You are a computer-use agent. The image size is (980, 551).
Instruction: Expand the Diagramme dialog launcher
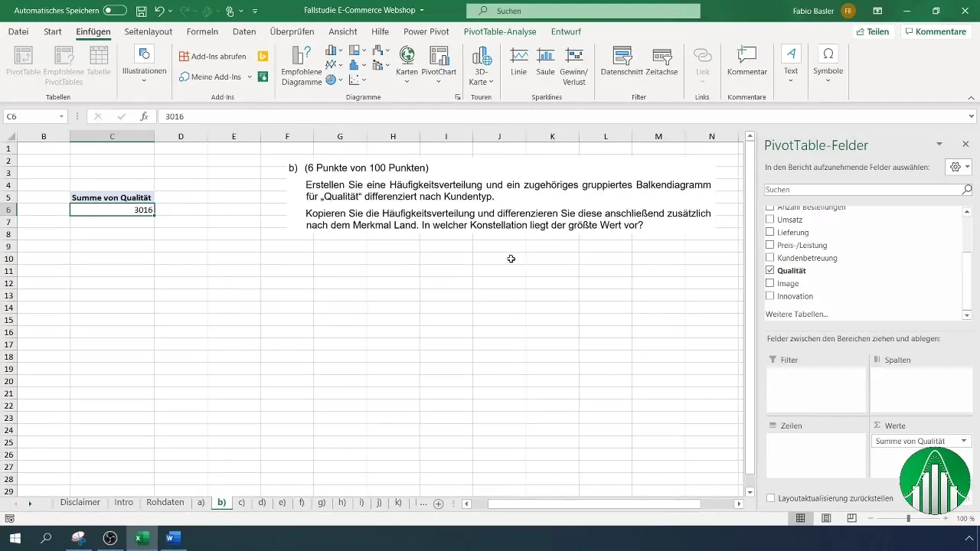(x=458, y=97)
